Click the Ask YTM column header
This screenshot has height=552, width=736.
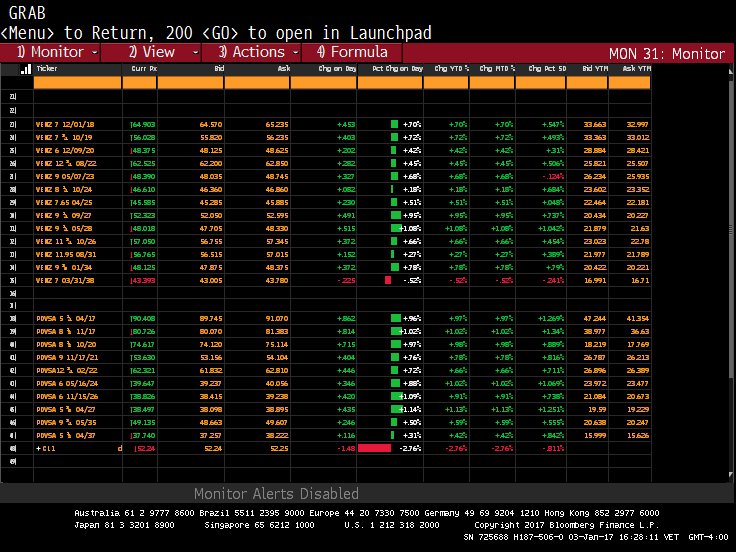[636, 69]
